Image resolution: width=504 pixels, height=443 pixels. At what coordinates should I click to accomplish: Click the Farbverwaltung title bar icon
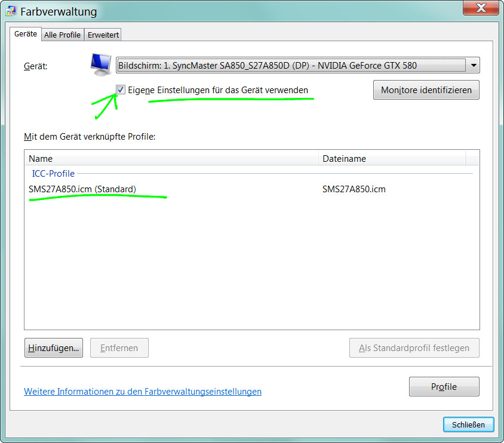[11, 11]
